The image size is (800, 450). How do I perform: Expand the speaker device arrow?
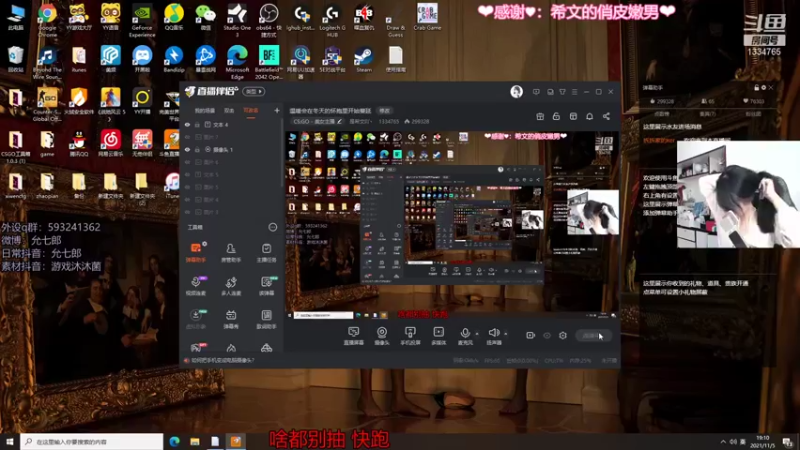click(x=506, y=334)
